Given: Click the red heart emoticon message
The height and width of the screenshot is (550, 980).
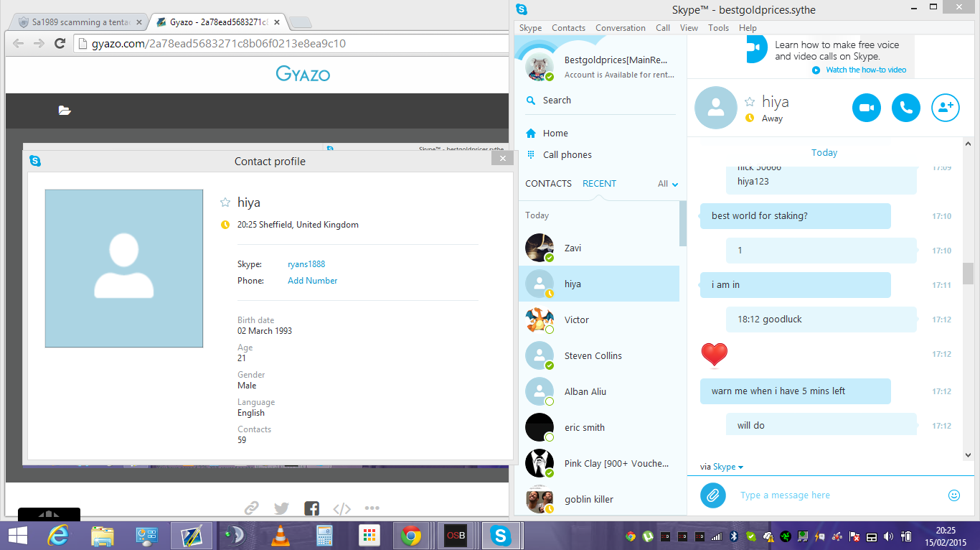Looking at the screenshot, I should point(714,354).
